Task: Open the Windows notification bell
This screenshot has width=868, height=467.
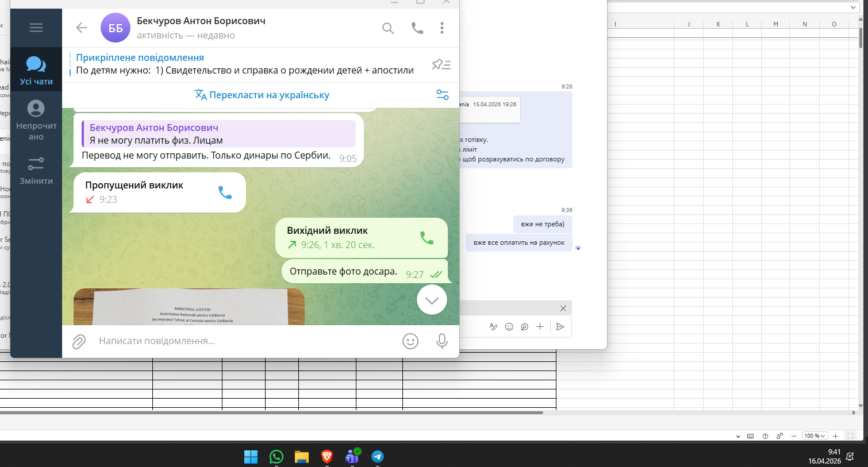Action: pos(850,457)
